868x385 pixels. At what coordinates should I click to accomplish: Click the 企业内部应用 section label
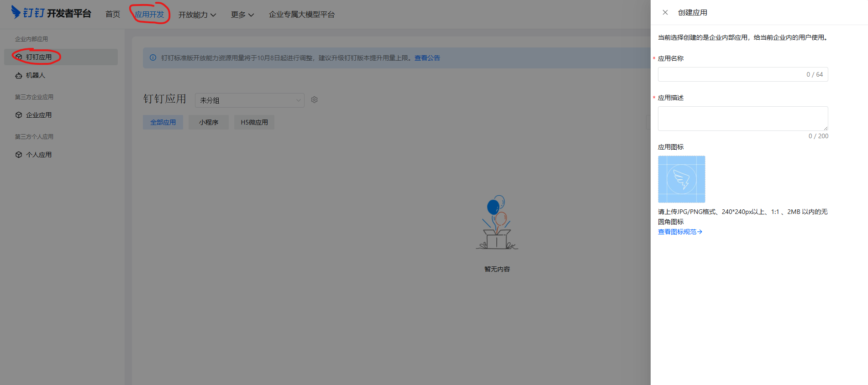pyautogui.click(x=32, y=39)
